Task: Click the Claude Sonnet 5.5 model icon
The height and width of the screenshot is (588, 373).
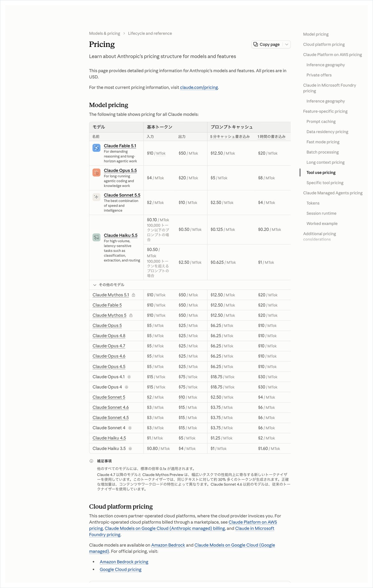Action: click(x=96, y=197)
